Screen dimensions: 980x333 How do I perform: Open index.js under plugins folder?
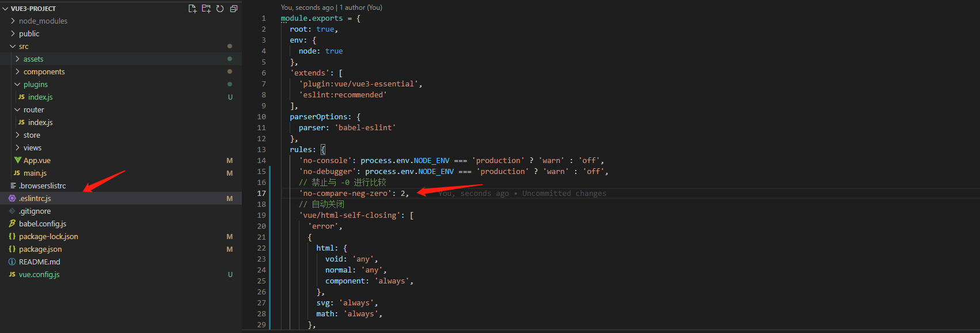click(x=121, y=97)
